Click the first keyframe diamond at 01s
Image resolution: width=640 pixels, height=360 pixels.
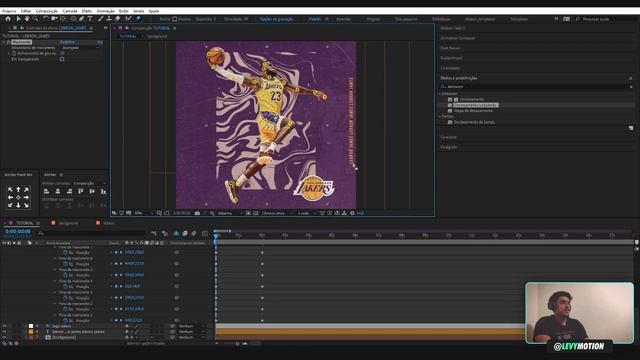[x=262, y=253]
